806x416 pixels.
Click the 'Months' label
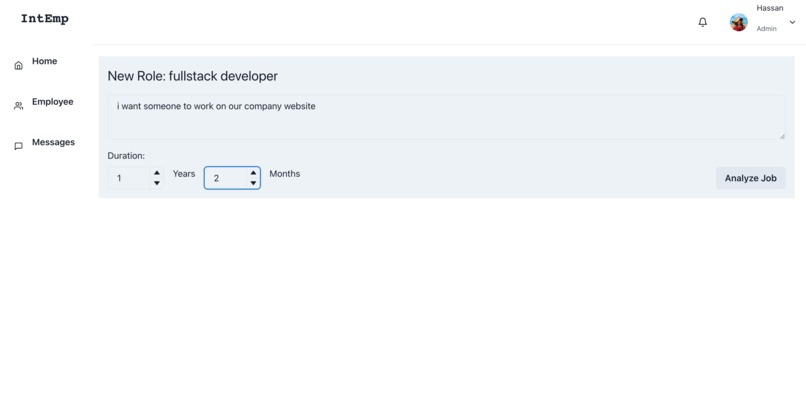pos(285,174)
